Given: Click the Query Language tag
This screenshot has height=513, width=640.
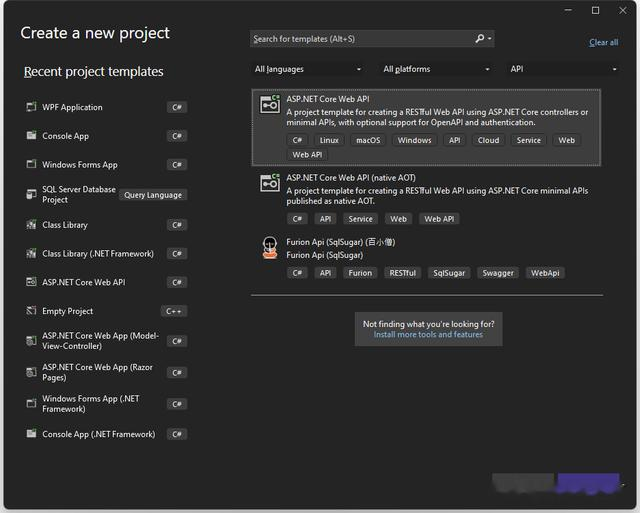Looking at the screenshot, I should tap(153, 195).
